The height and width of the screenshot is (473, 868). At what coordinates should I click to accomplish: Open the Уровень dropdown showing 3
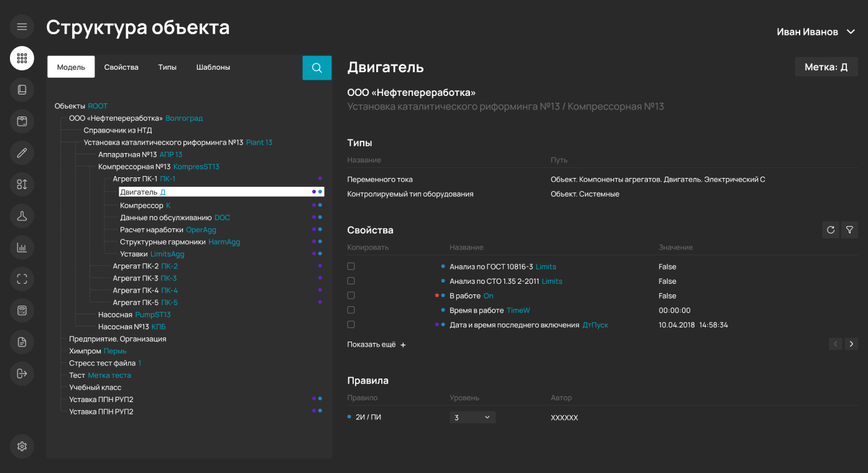[x=472, y=418]
